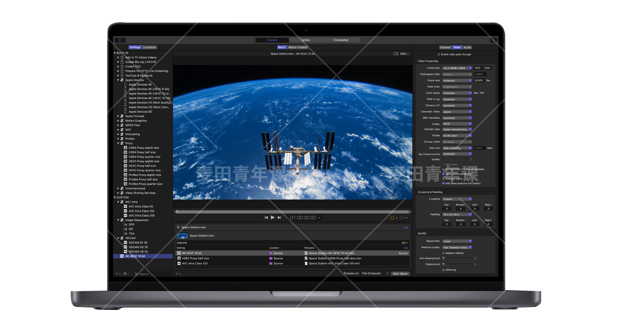Click the Create Blu-ray / AVCHD share icon
Viewport: 644px width, 319px height.
122,62
